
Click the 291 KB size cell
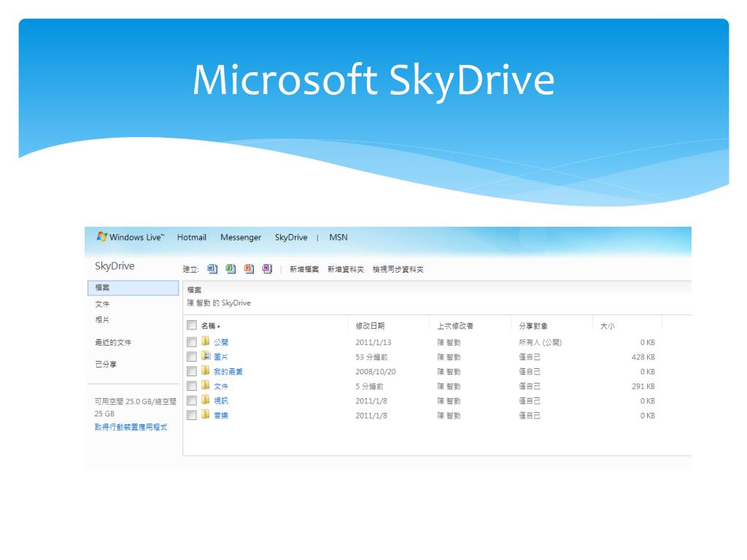click(643, 386)
